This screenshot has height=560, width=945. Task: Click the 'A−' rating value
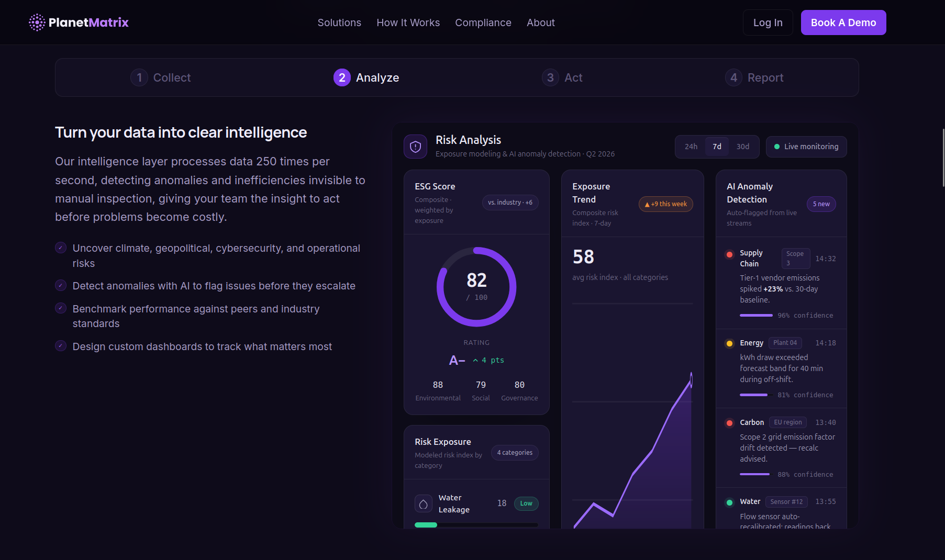[x=457, y=360]
